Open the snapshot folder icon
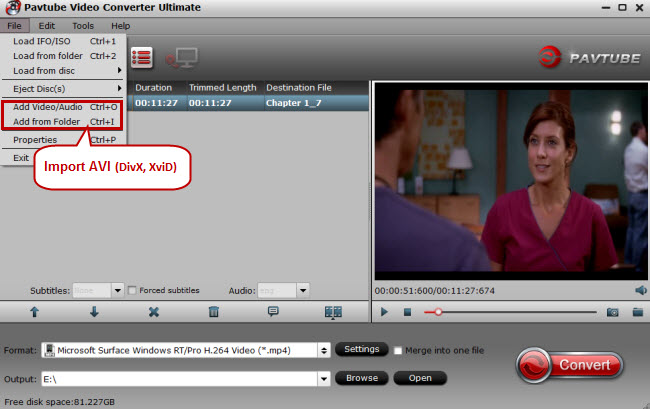Viewport: 650px width, 409px height. [x=638, y=312]
